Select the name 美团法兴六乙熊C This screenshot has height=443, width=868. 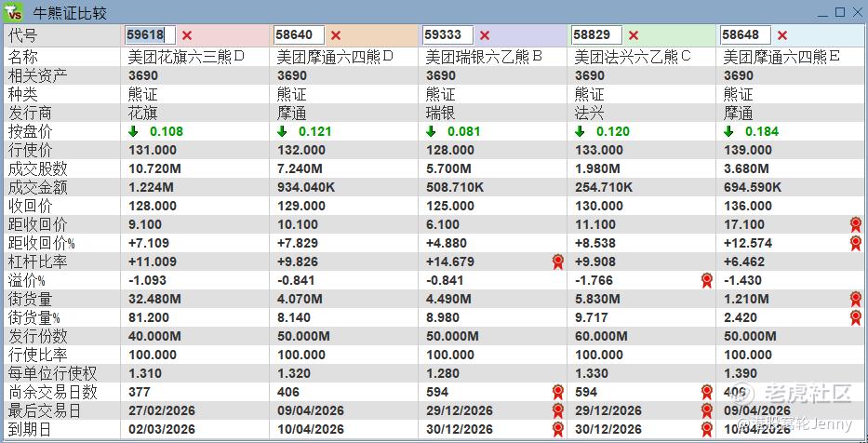coord(633,57)
